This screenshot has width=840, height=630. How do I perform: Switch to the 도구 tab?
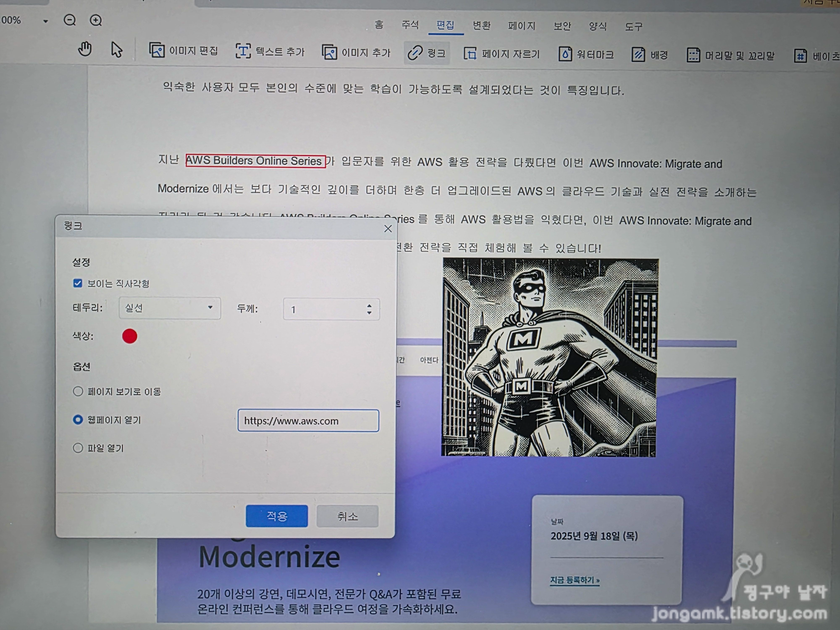pos(634,27)
